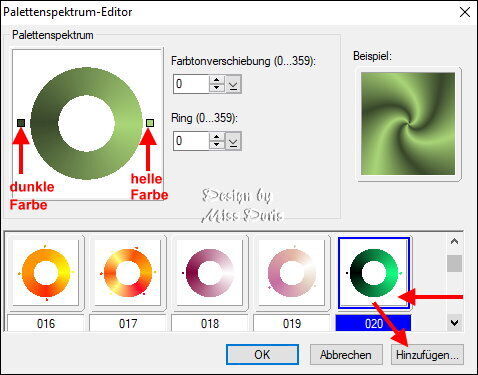This screenshot has width=478, height=375.
Task: Click the light green color marker square
Action: [x=150, y=123]
